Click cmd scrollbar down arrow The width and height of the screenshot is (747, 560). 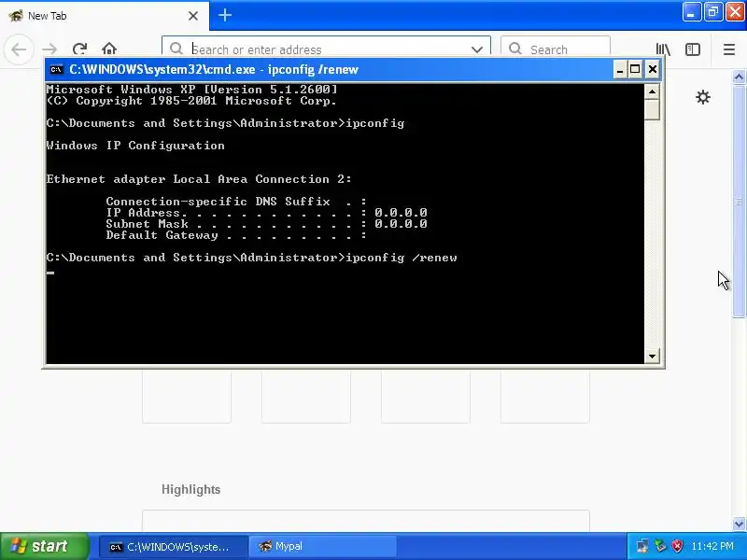tap(652, 356)
